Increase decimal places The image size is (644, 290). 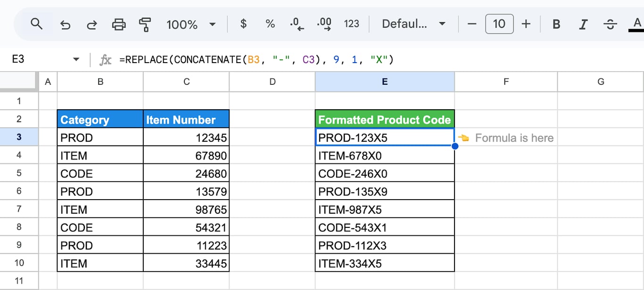pyautogui.click(x=324, y=24)
